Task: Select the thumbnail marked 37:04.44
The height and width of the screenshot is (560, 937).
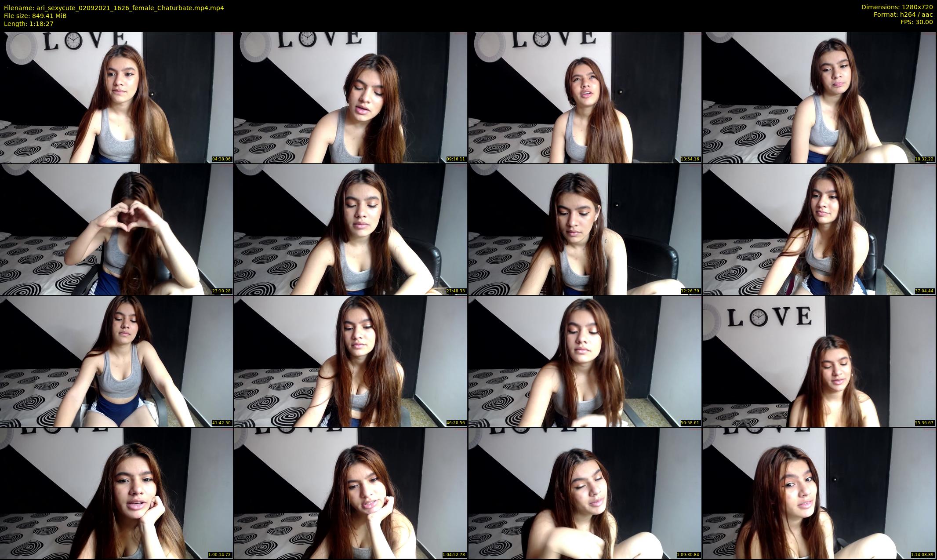Action: tap(819, 229)
